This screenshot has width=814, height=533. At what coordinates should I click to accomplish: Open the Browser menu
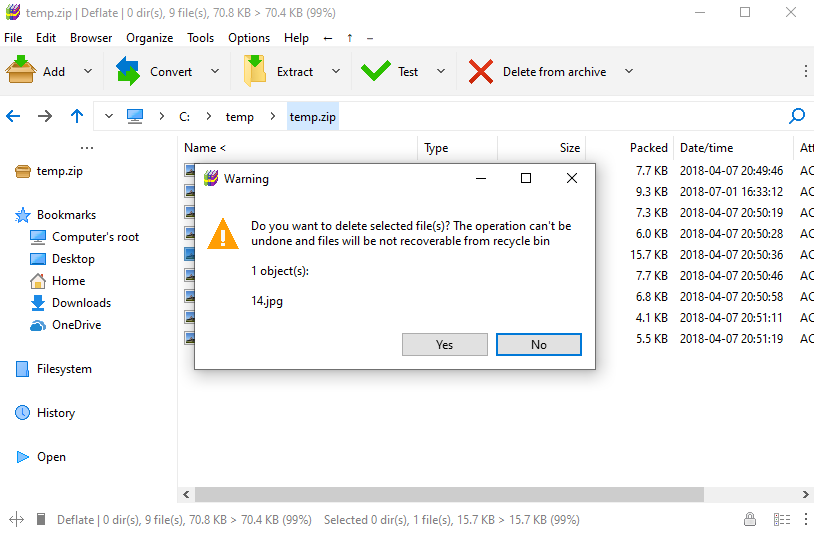tap(91, 38)
